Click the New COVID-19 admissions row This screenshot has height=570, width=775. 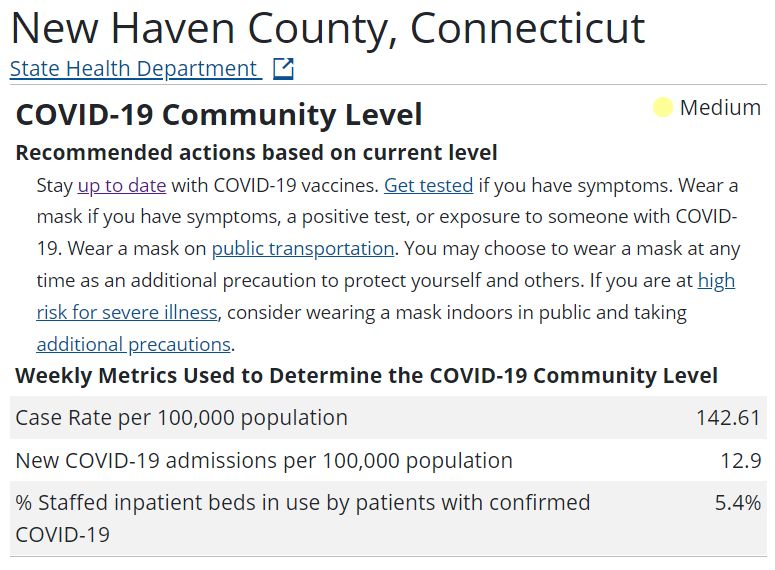(x=388, y=460)
